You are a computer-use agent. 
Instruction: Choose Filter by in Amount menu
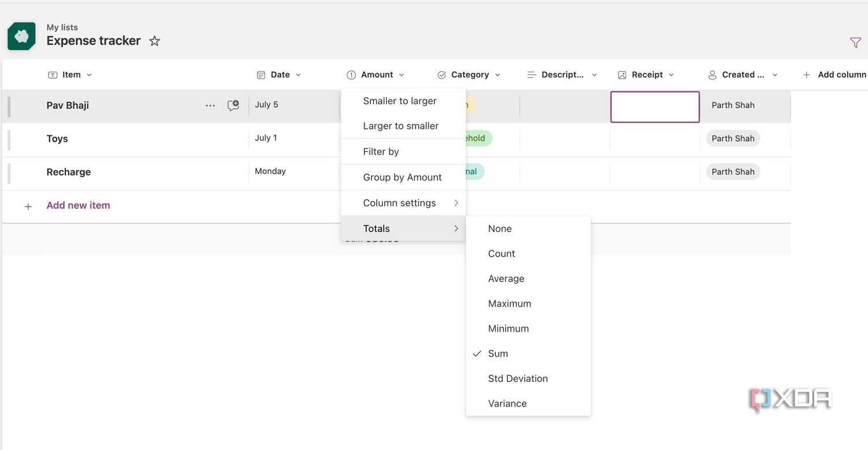point(403,152)
